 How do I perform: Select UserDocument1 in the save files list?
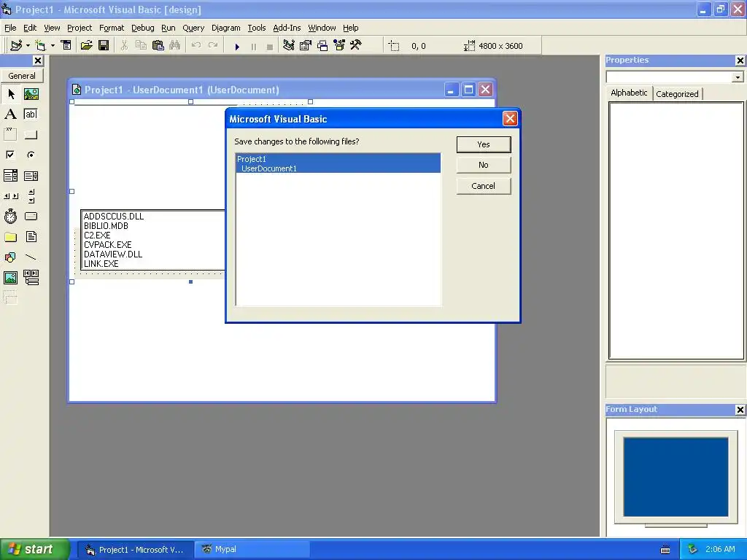pos(338,168)
